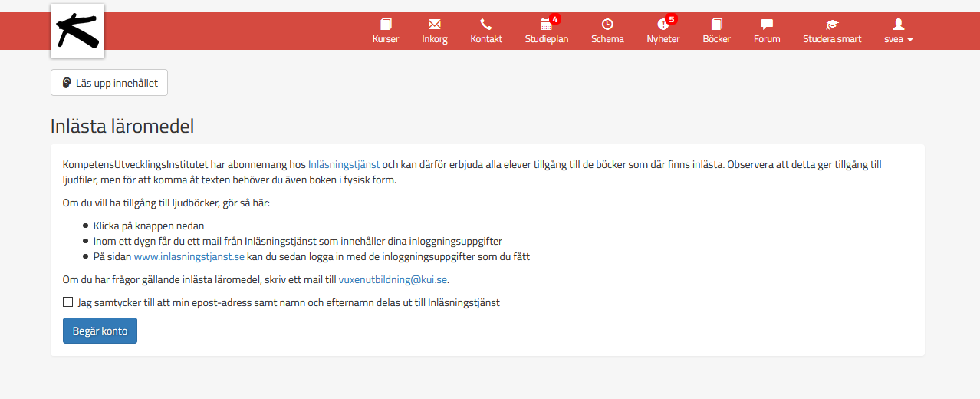Click the phone icon for Kontakt
This screenshot has width=980, height=399.
tap(486, 24)
